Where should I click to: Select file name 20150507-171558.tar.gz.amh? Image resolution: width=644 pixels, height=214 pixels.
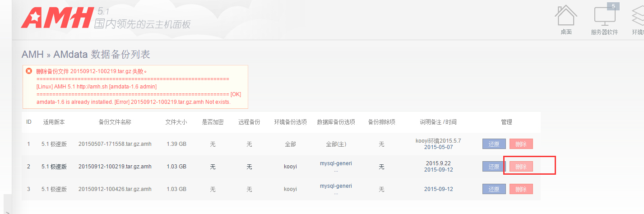click(115, 144)
